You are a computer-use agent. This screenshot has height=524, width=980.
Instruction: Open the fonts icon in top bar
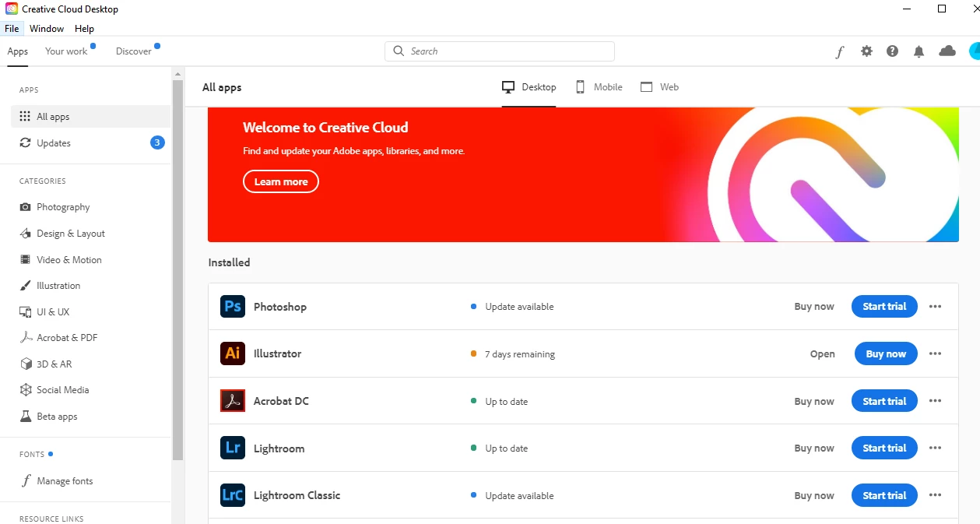[839, 51]
